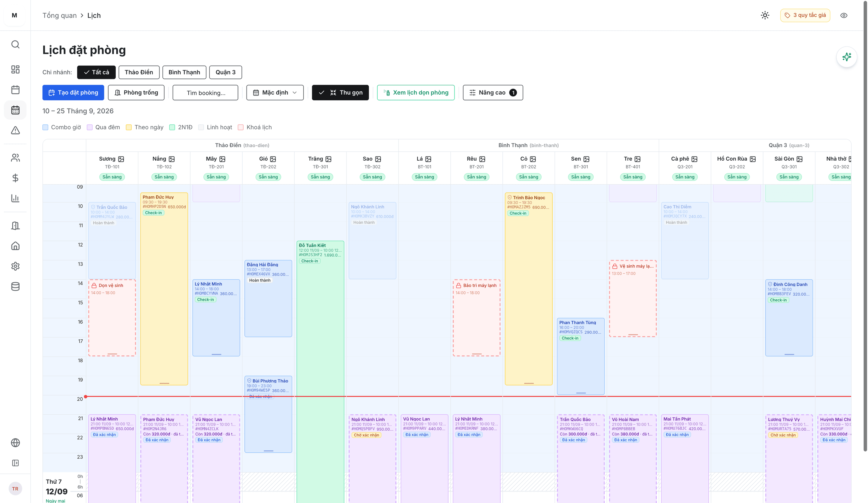This screenshot has width=868, height=503.
Task: Toggle the Khoá lịch legend swatch
Action: point(241,127)
